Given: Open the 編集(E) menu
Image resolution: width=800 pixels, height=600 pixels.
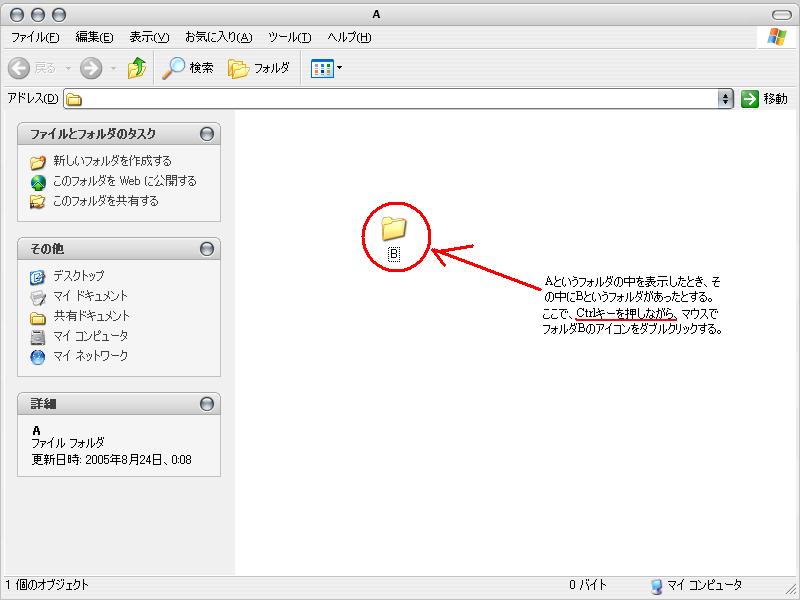Looking at the screenshot, I should pyautogui.click(x=94, y=37).
